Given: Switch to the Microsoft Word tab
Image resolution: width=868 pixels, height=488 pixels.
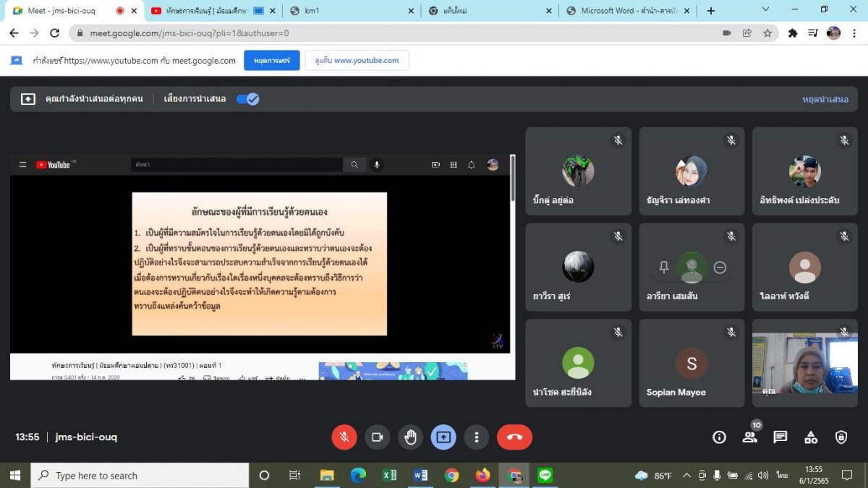Looking at the screenshot, I should point(626,11).
